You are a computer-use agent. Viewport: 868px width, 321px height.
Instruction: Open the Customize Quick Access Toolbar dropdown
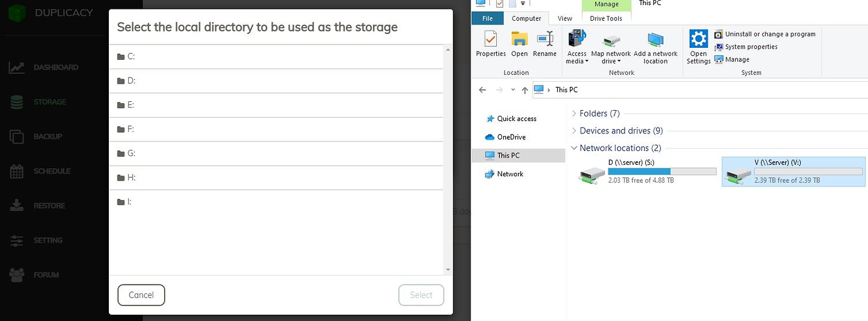523,4
